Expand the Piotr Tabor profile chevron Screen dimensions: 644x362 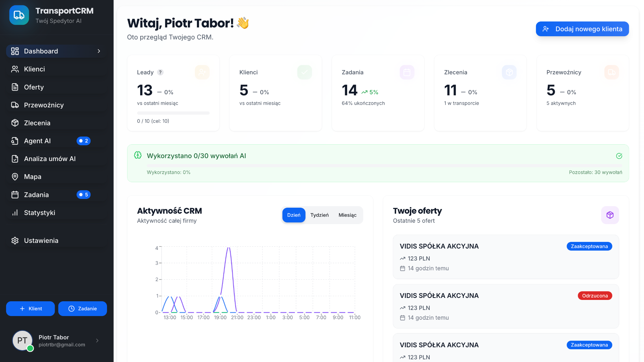[97, 341]
